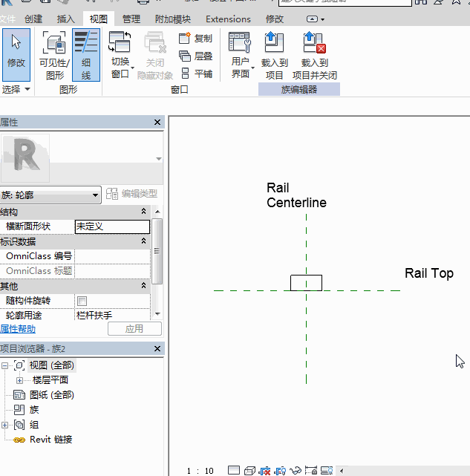Switch to the 管理 ribbon tab
The image size is (470, 476).
click(x=131, y=19)
